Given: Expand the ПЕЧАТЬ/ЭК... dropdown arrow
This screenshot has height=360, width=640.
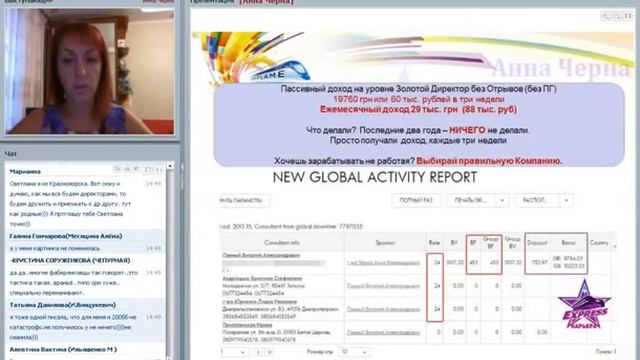Looking at the screenshot, I should click(502, 200).
